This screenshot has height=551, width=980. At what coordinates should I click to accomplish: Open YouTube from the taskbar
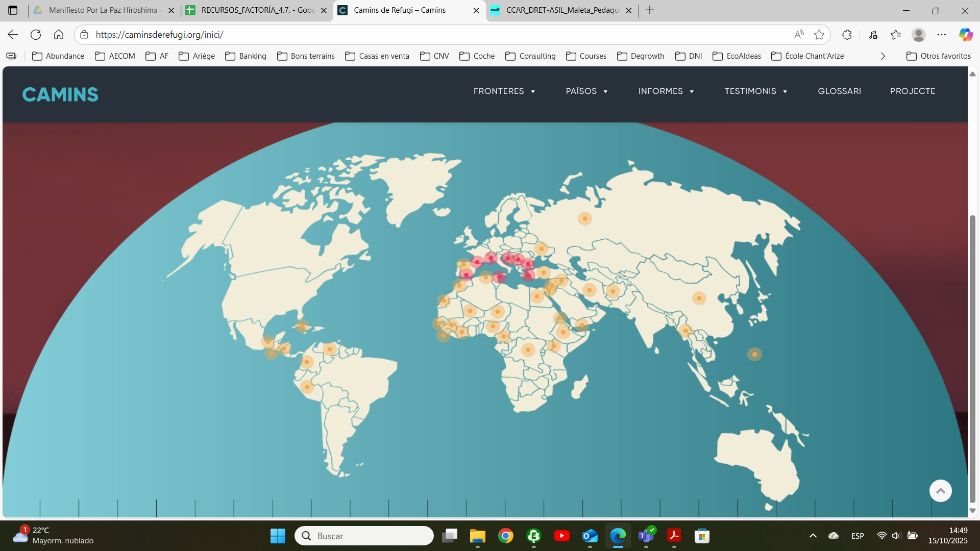point(561,536)
